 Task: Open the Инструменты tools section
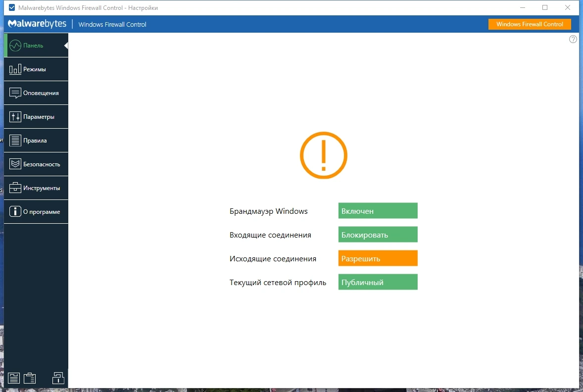pos(36,188)
